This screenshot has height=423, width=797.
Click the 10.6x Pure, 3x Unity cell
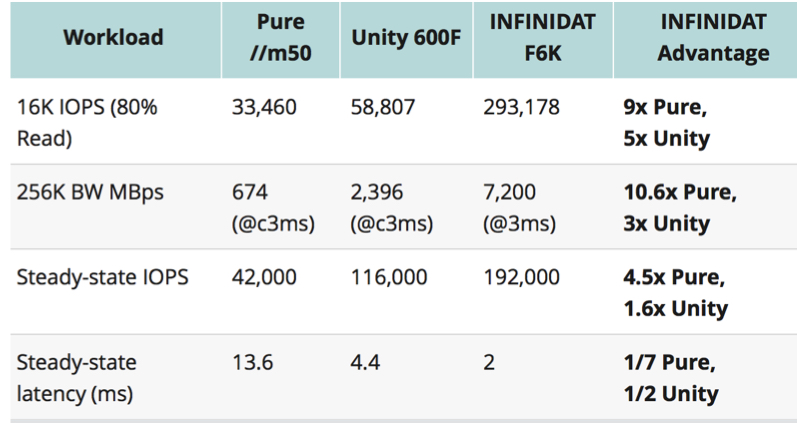pos(679,208)
